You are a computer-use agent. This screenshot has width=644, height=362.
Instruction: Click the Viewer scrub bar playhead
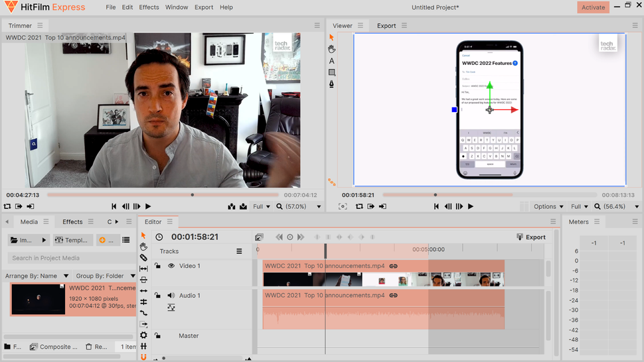point(436,195)
